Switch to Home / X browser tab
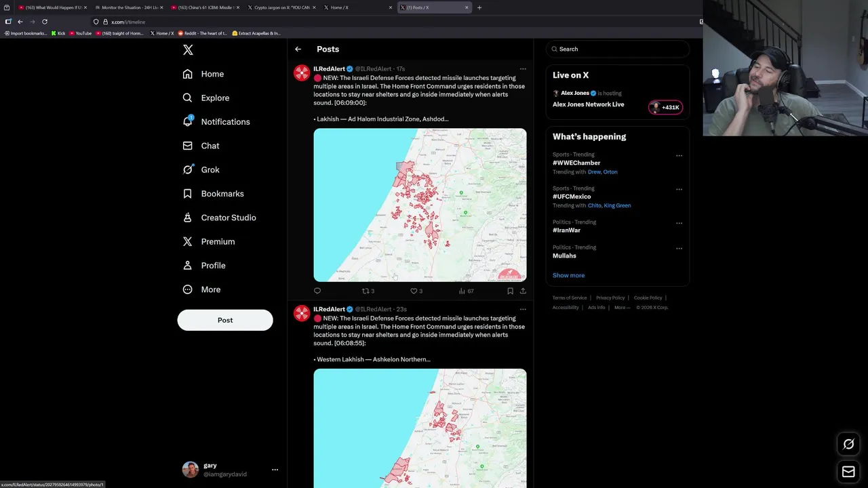Image resolution: width=868 pixels, height=488 pixels. [357, 7]
